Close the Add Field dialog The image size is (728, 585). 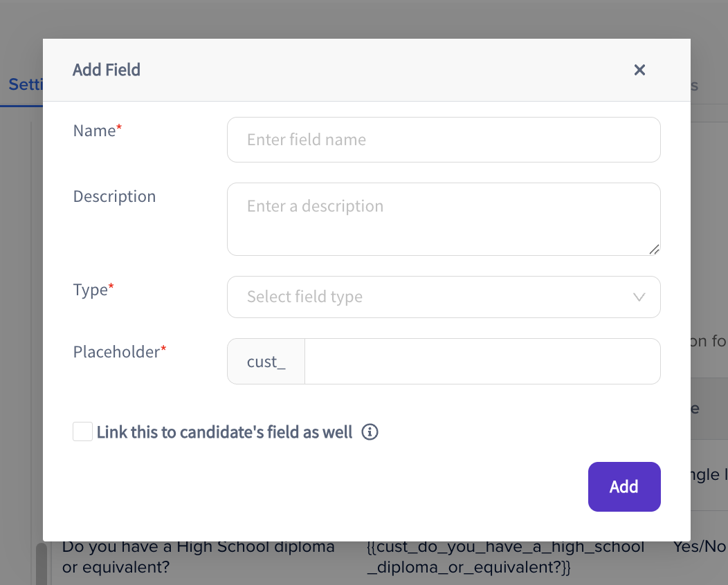pos(639,70)
